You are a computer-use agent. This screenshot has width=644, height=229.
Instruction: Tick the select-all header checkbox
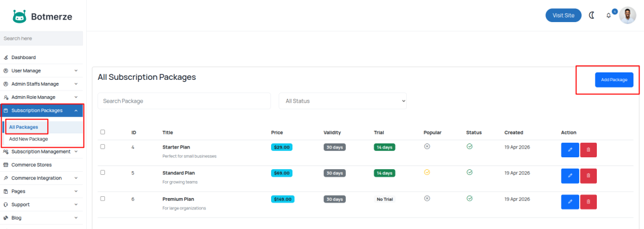point(103,132)
